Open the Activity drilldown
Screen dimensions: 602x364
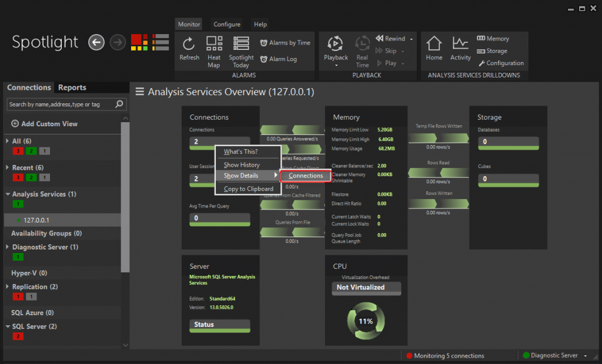(460, 48)
